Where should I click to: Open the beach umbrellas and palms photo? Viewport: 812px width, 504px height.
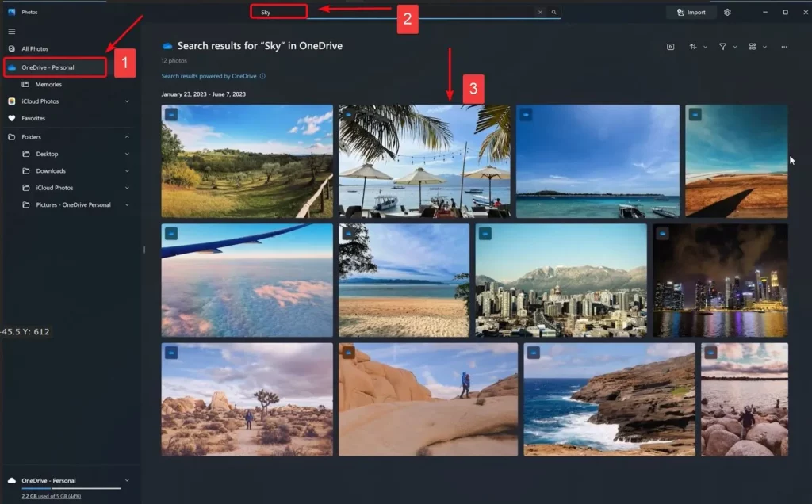click(425, 161)
